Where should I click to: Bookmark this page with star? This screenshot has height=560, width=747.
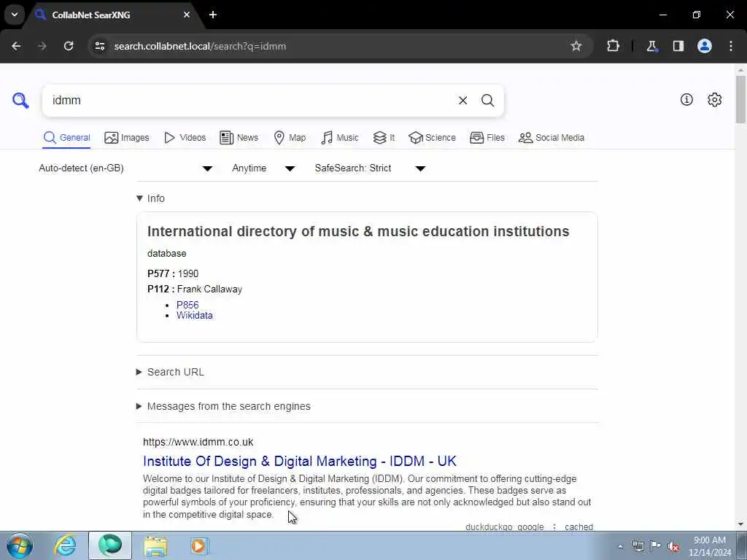click(x=576, y=46)
